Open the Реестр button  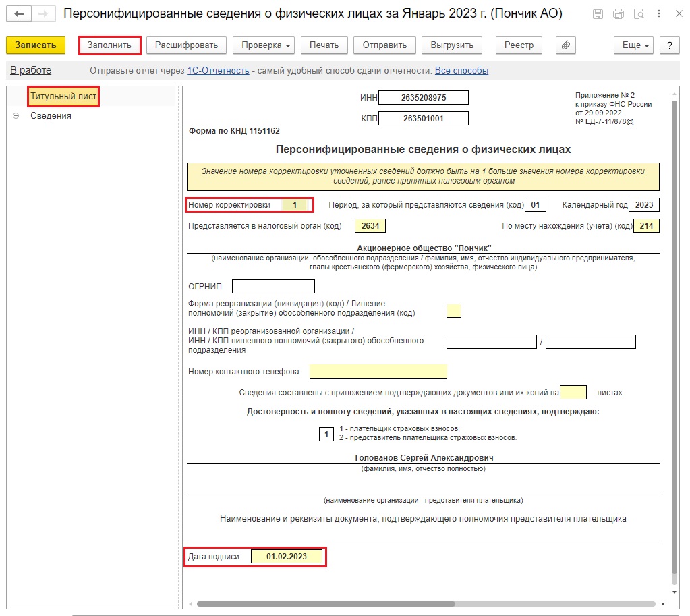click(519, 45)
